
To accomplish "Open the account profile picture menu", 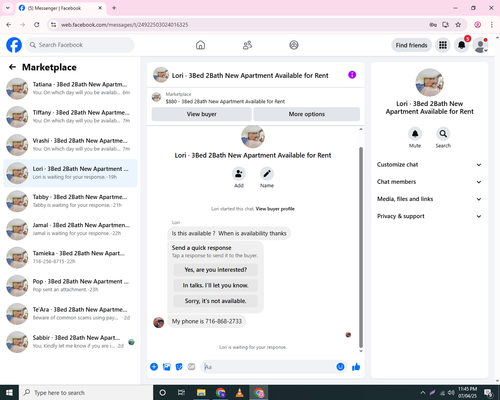I will (x=480, y=45).
